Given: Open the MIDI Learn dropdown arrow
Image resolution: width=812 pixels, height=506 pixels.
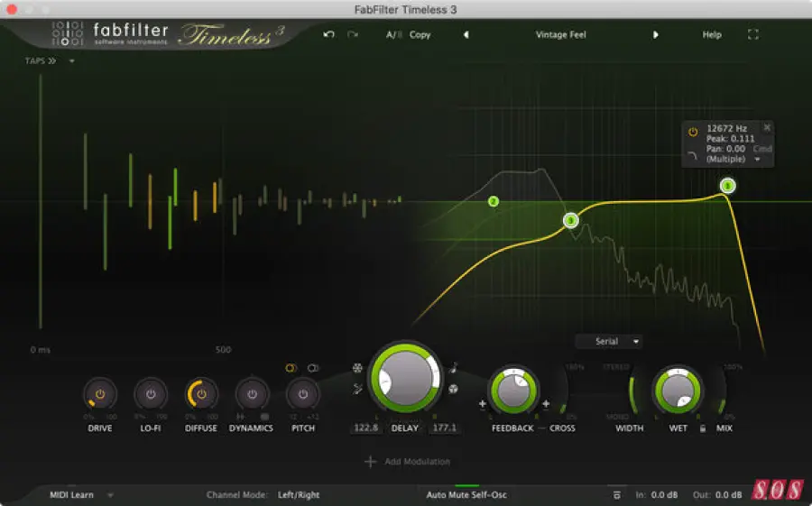Looking at the screenshot, I should tap(110, 495).
